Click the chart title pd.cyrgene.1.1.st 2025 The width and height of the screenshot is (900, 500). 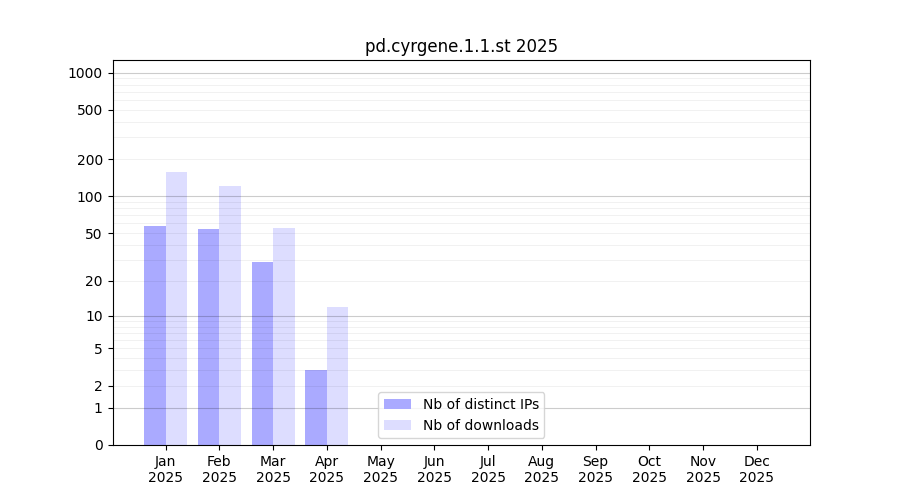click(x=461, y=46)
